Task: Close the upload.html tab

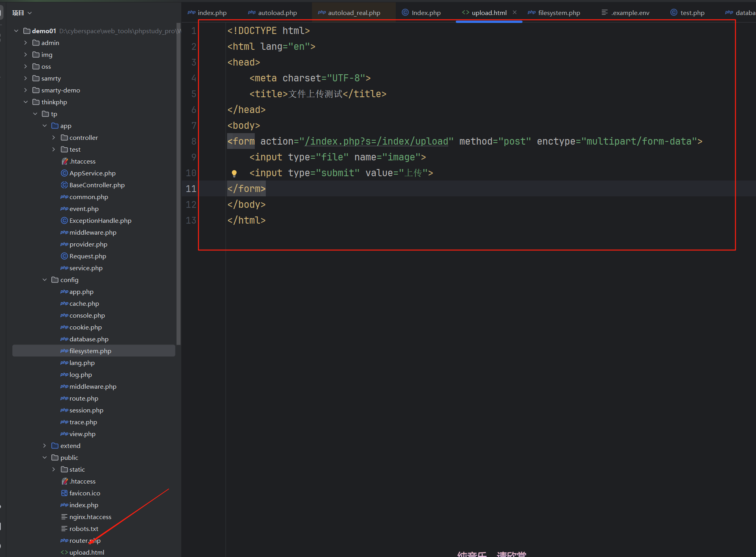Action: click(515, 12)
